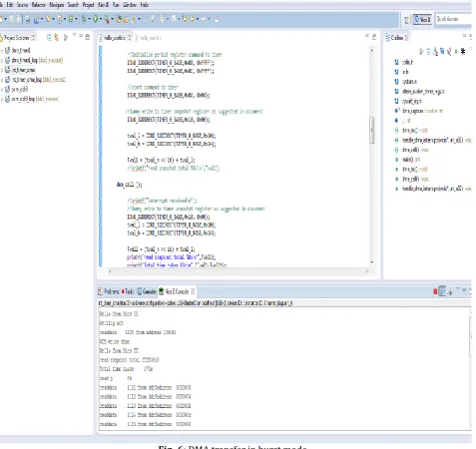The image size is (476, 449).
Task: Click the Print toolbar icon
Action: pyautogui.click(x=28, y=20)
